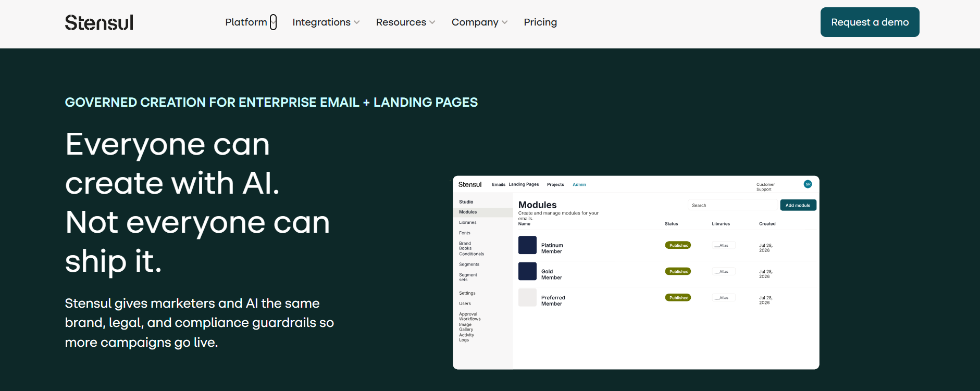Click the Atlas library tag for Gold Member
This screenshot has width=980, height=391.
click(724, 271)
